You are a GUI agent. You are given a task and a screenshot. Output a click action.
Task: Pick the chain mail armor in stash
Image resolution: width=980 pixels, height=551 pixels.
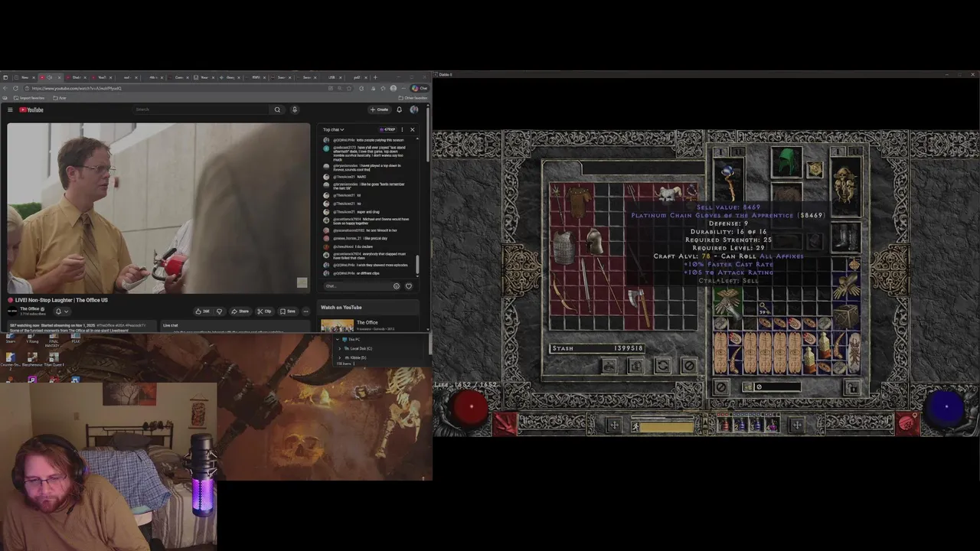pos(563,248)
